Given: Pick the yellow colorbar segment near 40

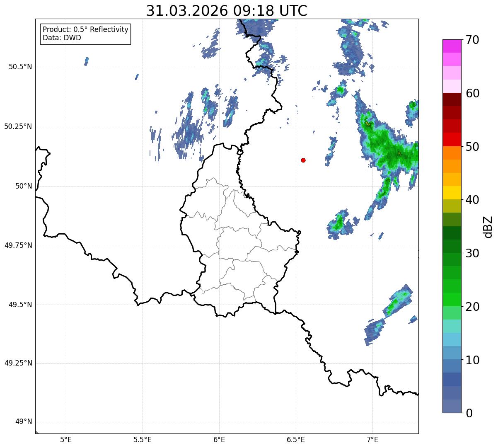Looking at the screenshot, I should (452, 193).
